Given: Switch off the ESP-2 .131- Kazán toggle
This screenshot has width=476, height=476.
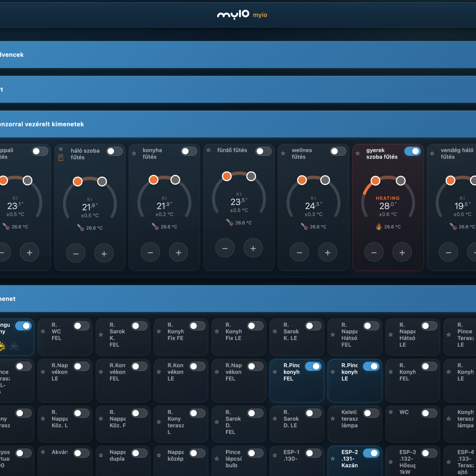Looking at the screenshot, I should (371, 453).
